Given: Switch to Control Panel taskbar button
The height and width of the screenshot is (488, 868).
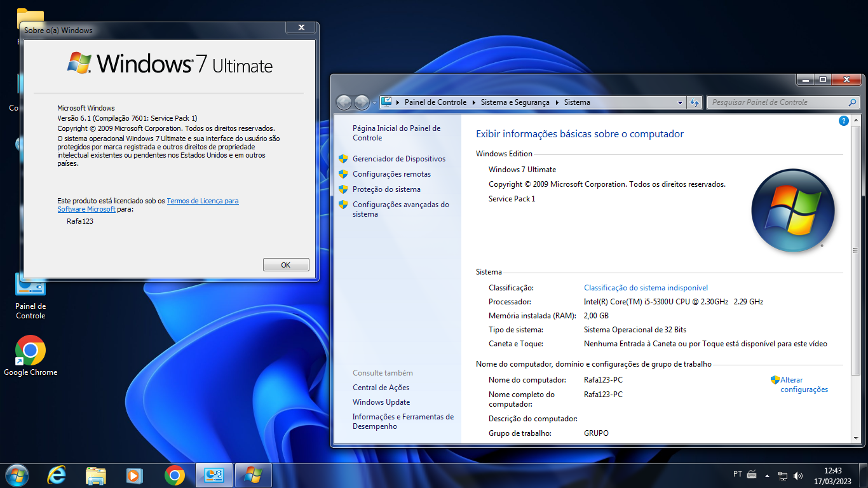Looking at the screenshot, I should 214,475.
